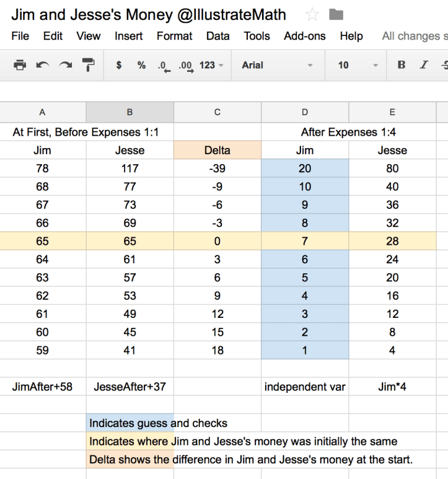Toggle Bold formatting
The height and width of the screenshot is (479, 448).
(402, 65)
